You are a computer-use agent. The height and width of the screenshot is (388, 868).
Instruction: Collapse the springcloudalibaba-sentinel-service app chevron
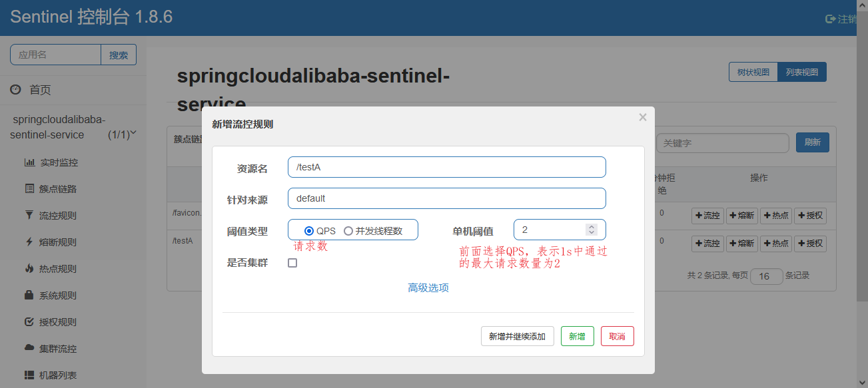tap(133, 133)
